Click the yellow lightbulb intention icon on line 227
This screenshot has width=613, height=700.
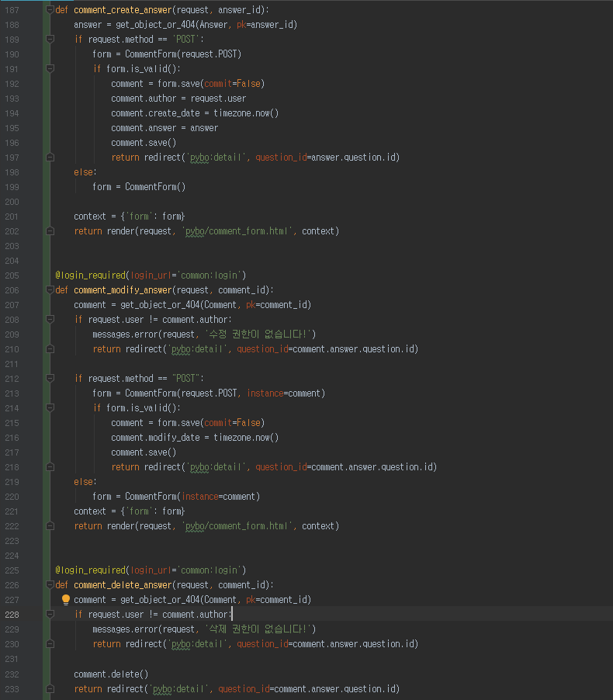pos(66,600)
